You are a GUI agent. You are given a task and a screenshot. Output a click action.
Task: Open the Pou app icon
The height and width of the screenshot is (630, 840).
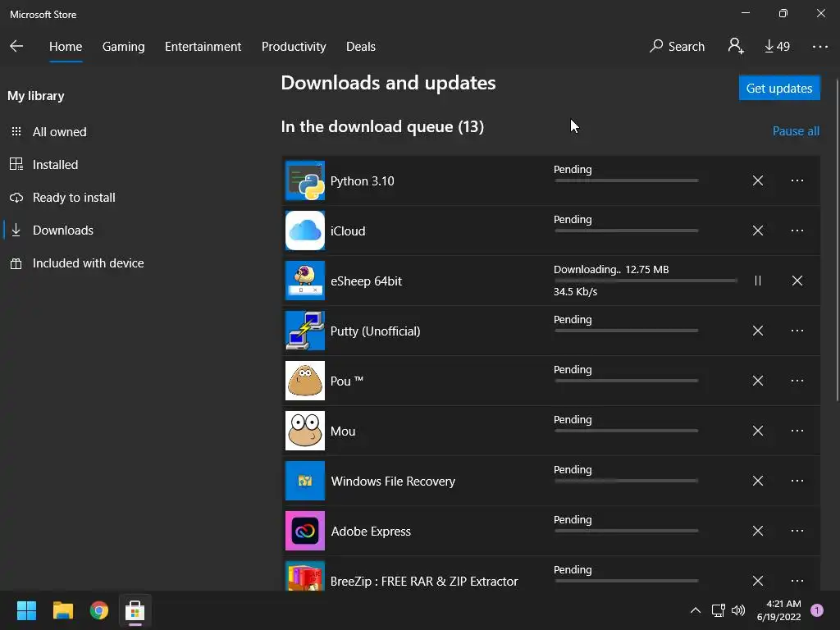point(305,381)
